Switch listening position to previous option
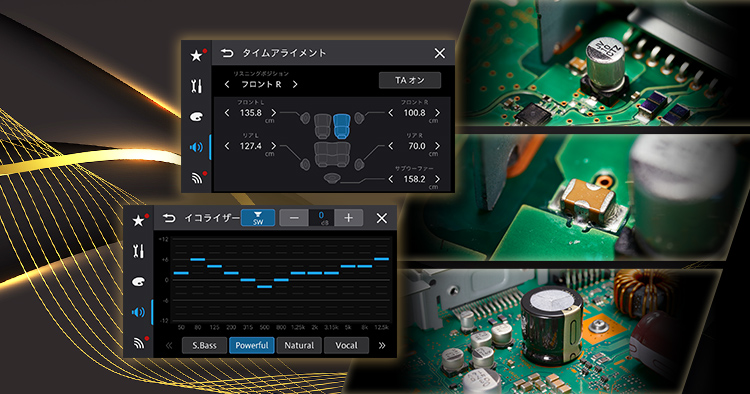Viewport: 750px width, 394px height. click(227, 84)
